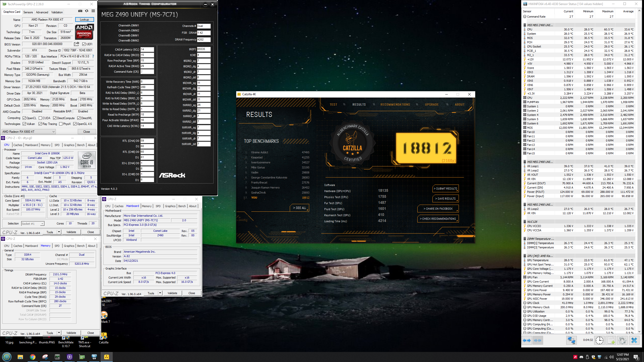This screenshot has width=644, height=362.
Task: Open Caches tab in CPU-Z dtyxg0 window
Action: 18,145
